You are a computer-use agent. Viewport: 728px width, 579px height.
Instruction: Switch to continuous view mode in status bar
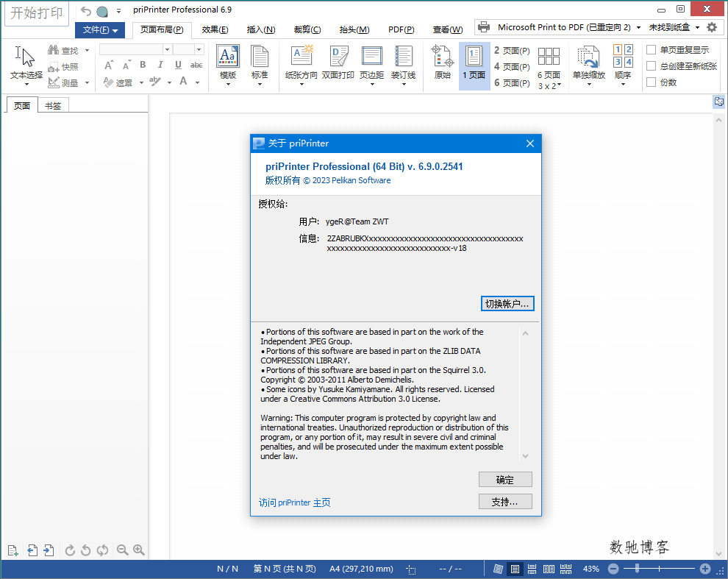[x=532, y=569]
